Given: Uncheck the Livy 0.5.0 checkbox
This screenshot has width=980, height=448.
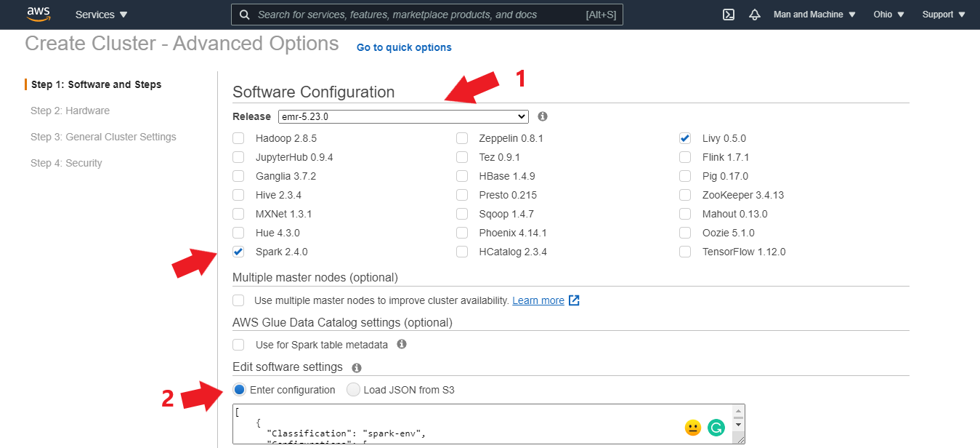Looking at the screenshot, I should [x=685, y=138].
